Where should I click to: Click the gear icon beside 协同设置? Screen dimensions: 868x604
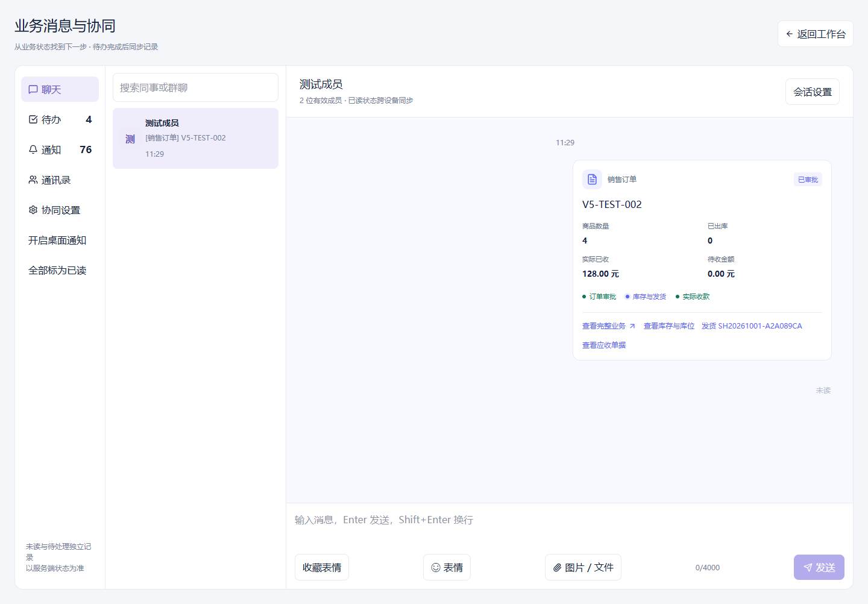33,210
